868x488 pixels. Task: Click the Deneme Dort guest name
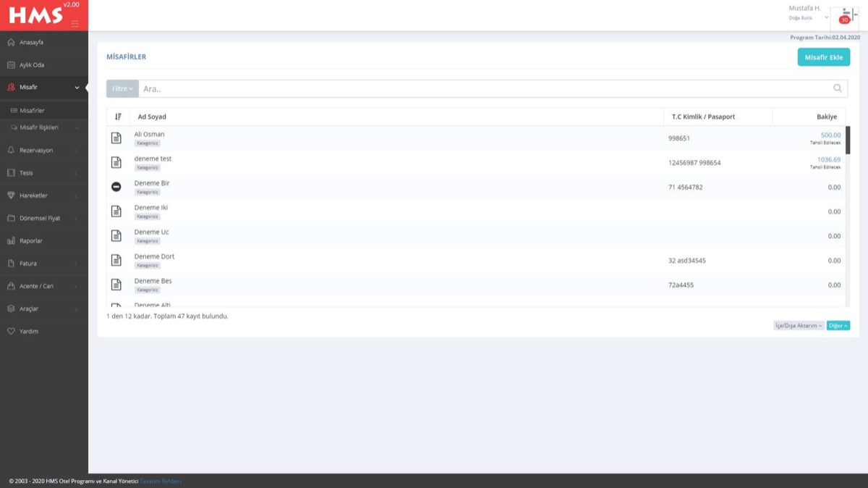coord(154,256)
